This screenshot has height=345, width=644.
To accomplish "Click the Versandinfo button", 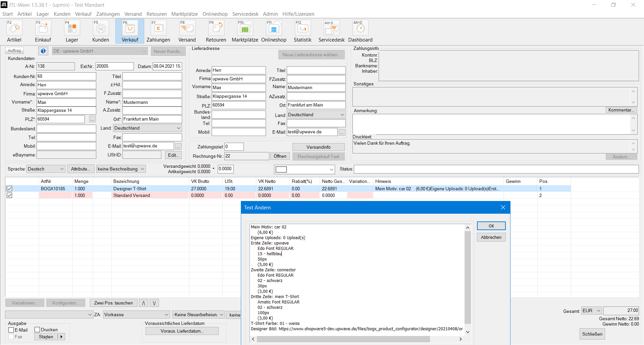I will coord(318,147).
